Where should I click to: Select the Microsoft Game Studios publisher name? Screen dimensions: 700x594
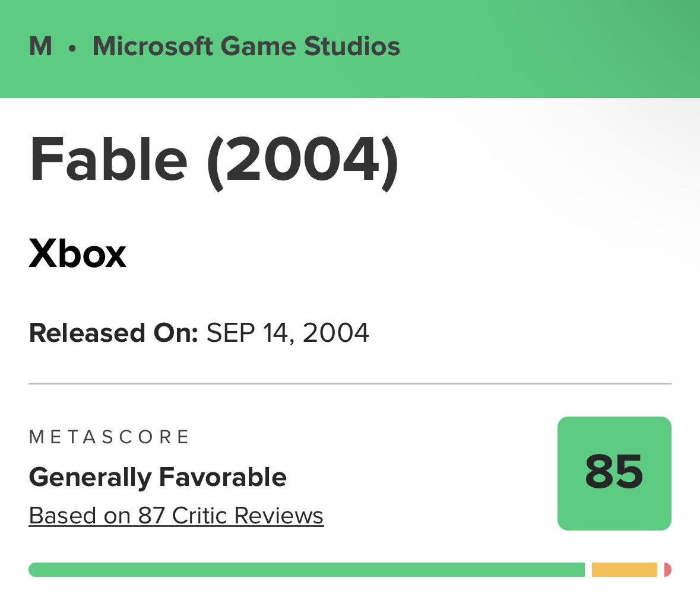[x=246, y=46]
